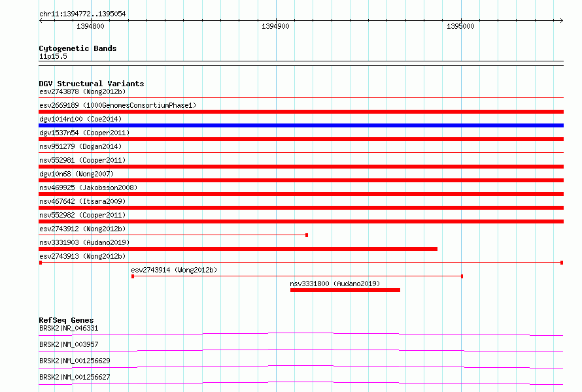Click red bar under nsv469925
Image resolution: width=582 pixels, height=392 pixels.
(301, 194)
